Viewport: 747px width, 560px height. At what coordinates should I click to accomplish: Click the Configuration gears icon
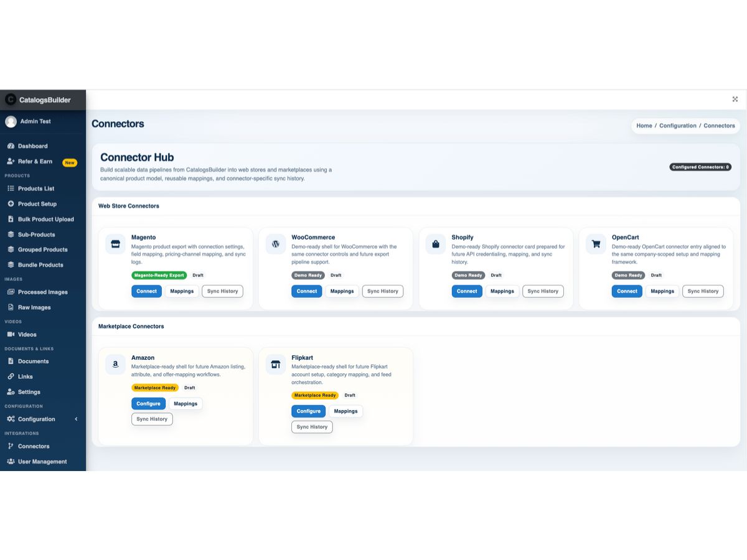(x=11, y=419)
